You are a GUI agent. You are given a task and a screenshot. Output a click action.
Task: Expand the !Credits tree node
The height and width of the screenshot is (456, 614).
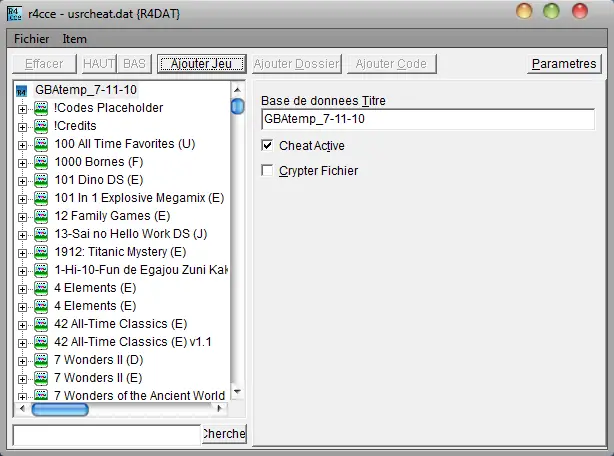click(x=22, y=127)
